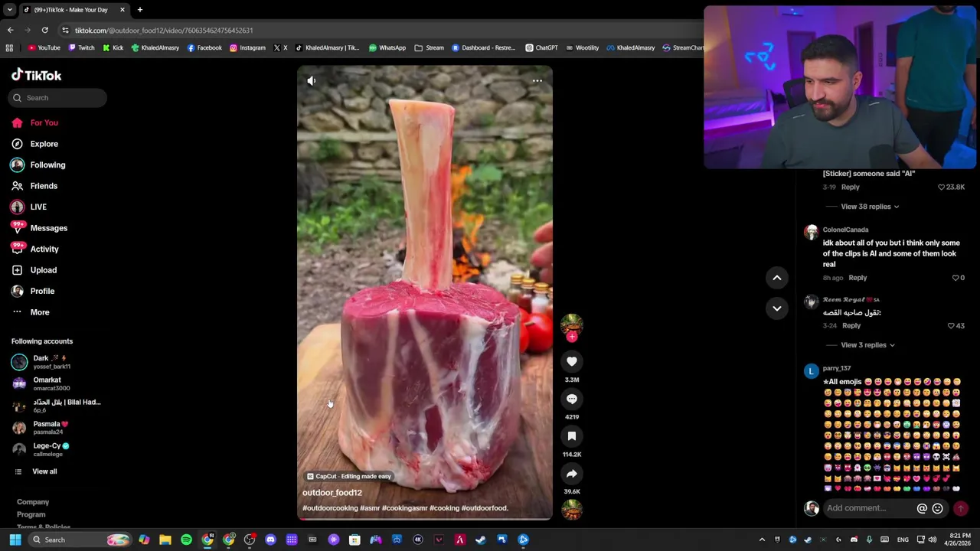Click the share arrow icon
The width and height of the screenshot is (980, 551).
tap(572, 474)
